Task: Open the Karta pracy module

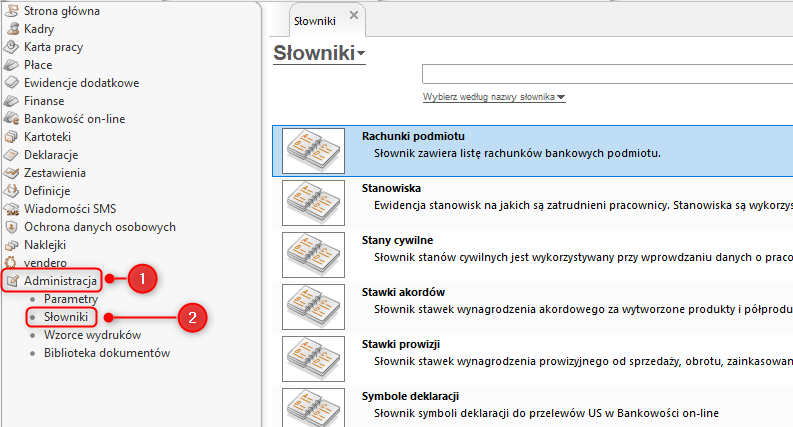Action: pyautogui.click(x=54, y=47)
